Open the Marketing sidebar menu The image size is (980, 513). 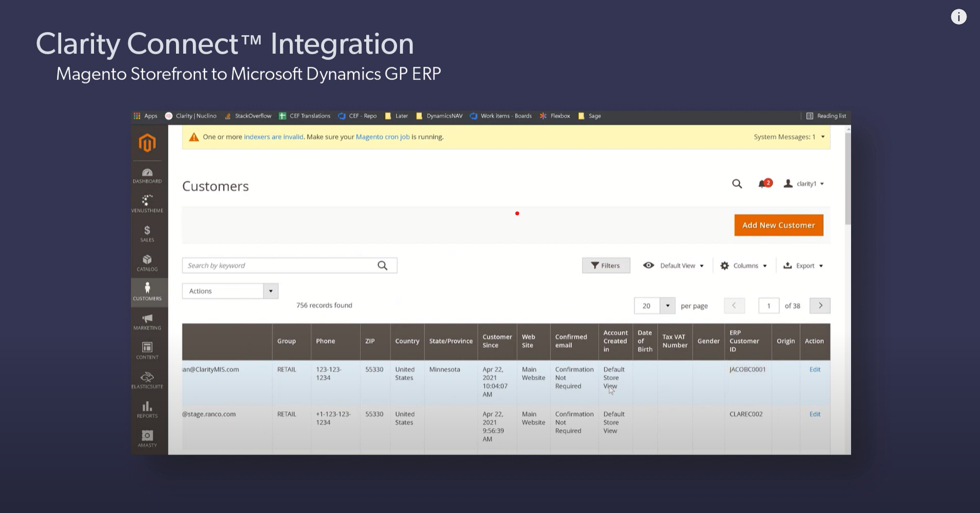tap(147, 321)
